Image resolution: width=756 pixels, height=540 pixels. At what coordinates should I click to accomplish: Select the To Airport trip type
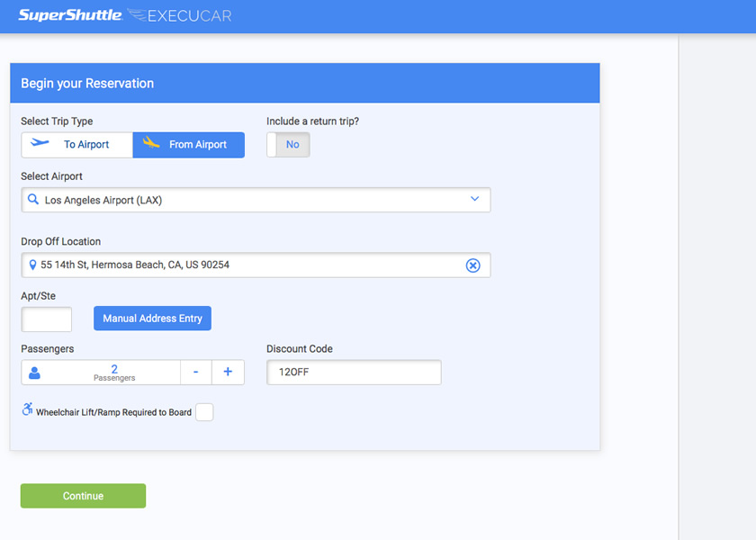coord(77,145)
